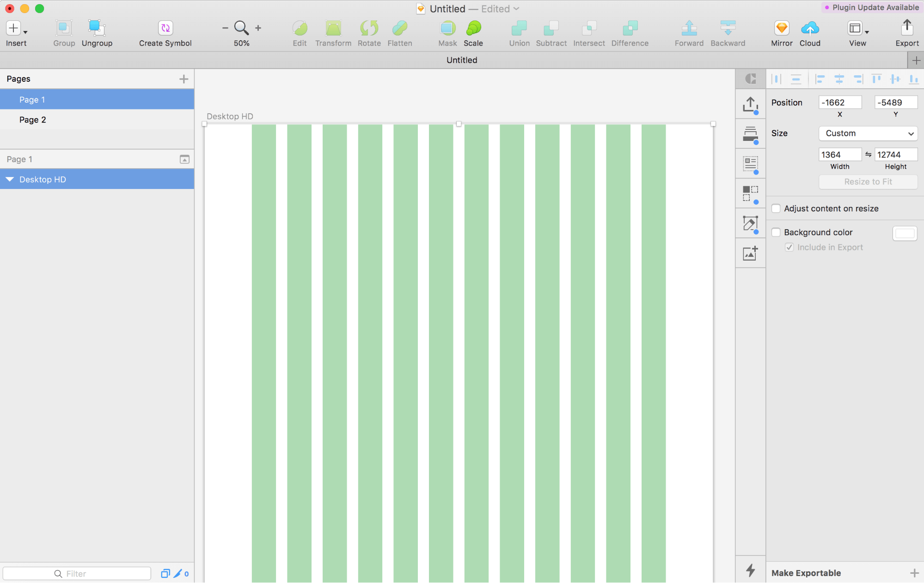
Task: Expand the Desktop HD artboard layer
Action: click(9, 179)
